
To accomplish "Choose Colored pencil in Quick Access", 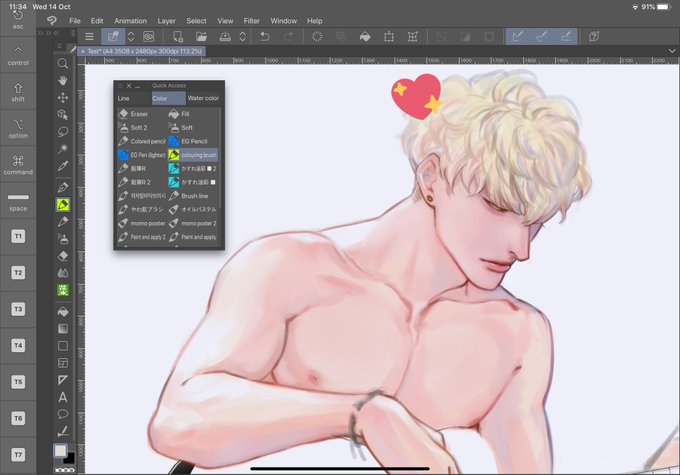I will pos(142,141).
